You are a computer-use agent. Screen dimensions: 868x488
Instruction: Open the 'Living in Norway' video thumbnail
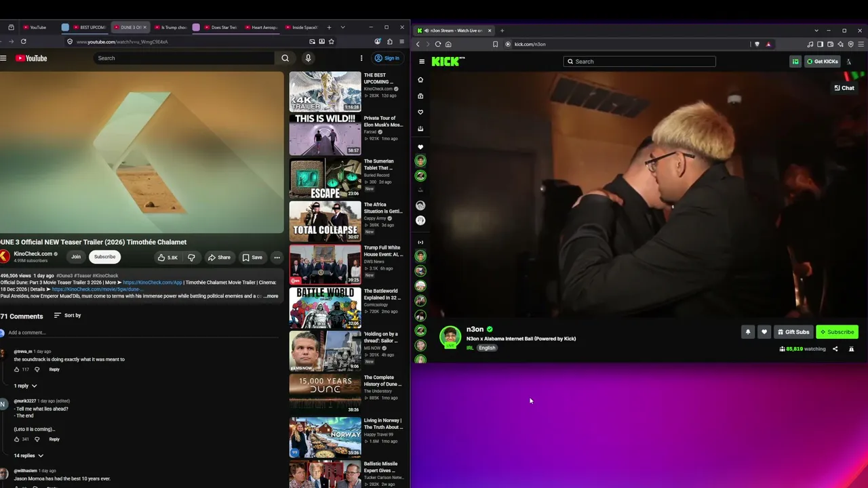325,437
